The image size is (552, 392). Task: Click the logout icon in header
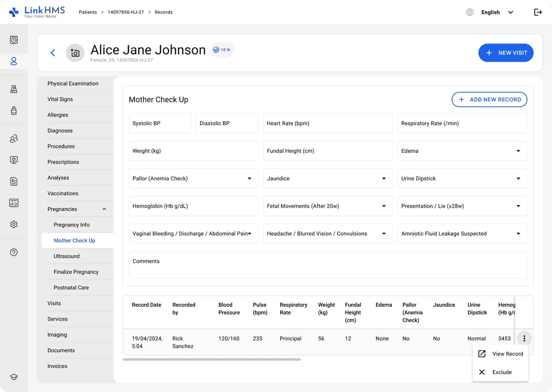click(538, 12)
